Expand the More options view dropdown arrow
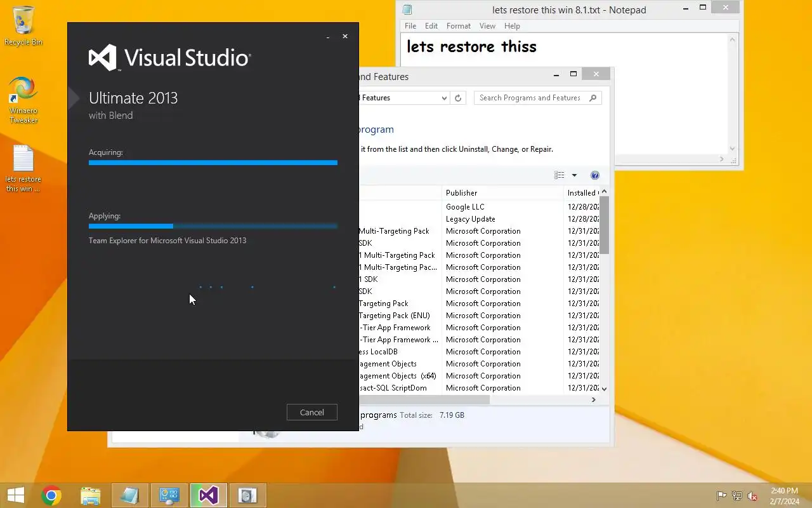The width and height of the screenshot is (812, 508). coord(574,175)
